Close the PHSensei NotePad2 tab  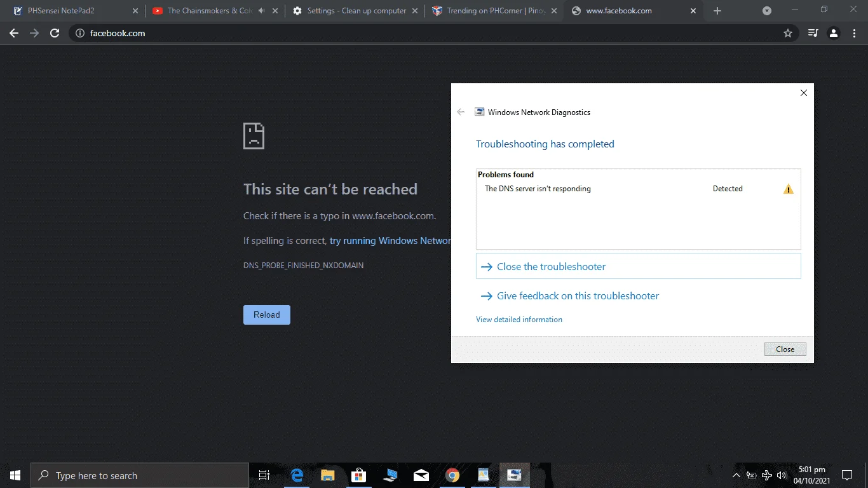[x=135, y=11]
